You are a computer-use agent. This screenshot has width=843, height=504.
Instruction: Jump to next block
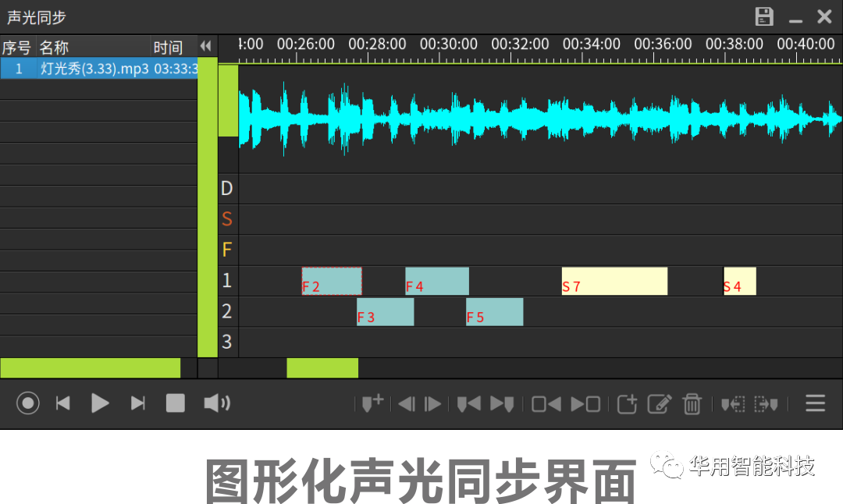point(585,403)
